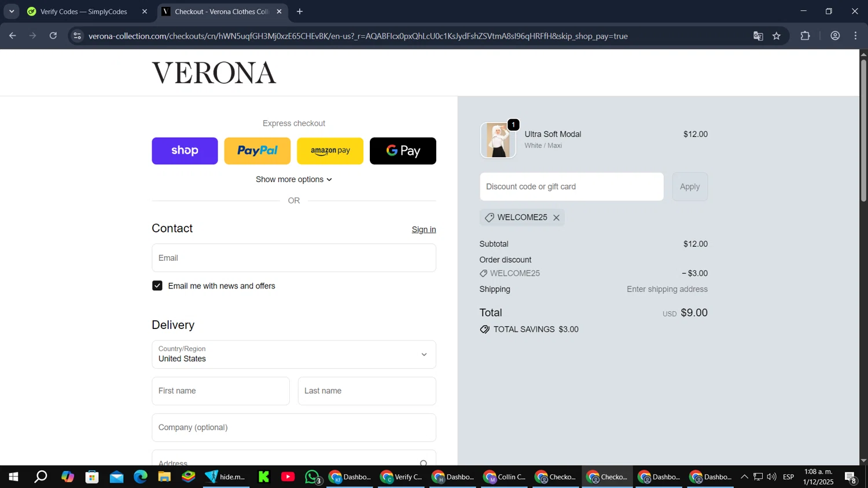
Task: Remove the WELCOME25 discount code tag
Action: [x=556, y=218]
